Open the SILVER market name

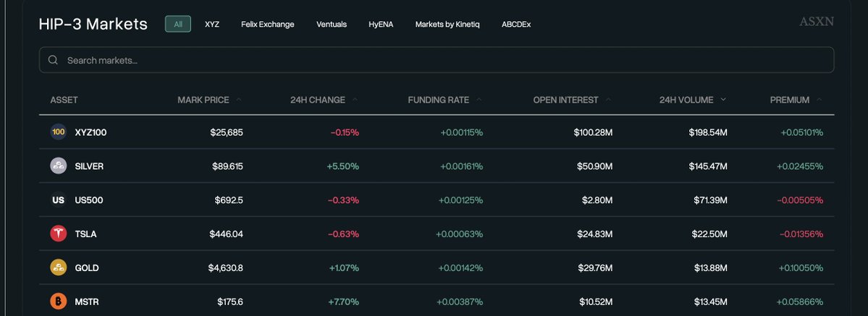89,166
